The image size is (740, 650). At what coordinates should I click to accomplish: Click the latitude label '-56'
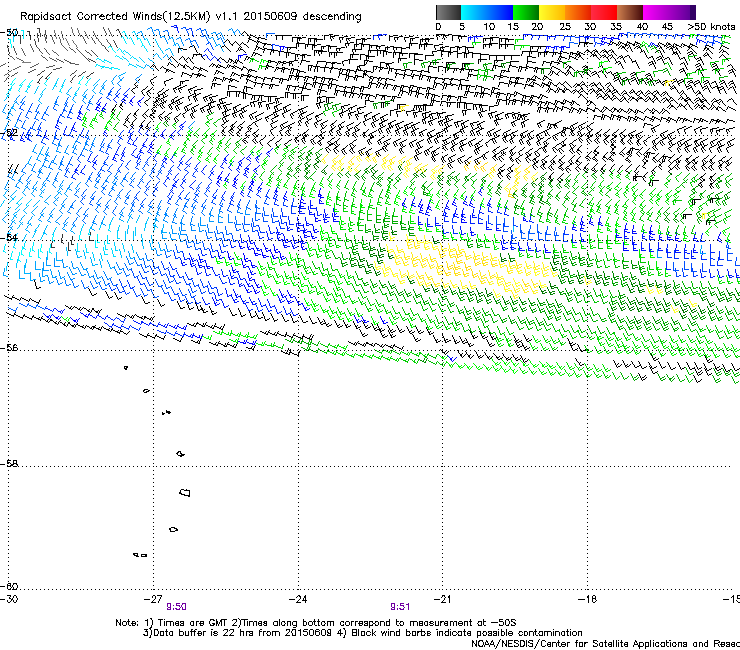click(9, 348)
